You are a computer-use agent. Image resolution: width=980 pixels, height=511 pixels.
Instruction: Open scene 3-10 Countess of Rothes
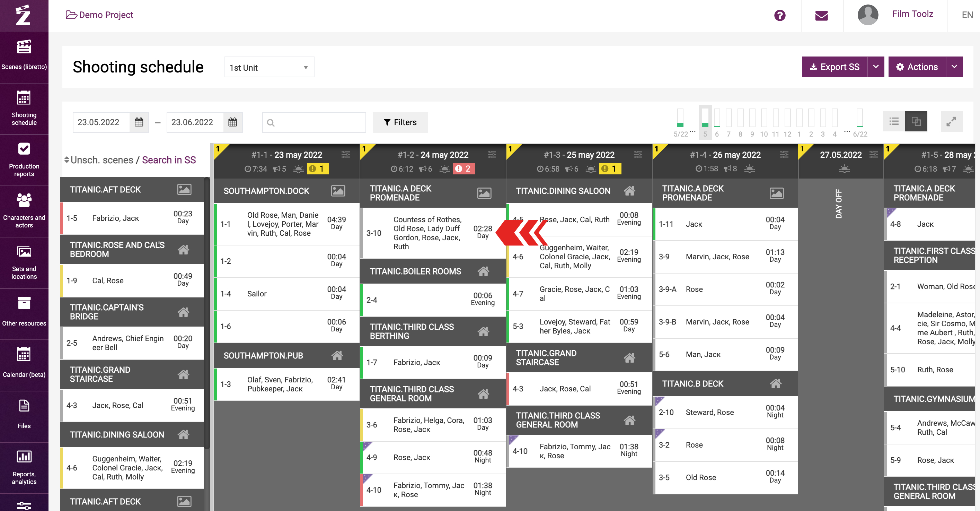click(433, 233)
